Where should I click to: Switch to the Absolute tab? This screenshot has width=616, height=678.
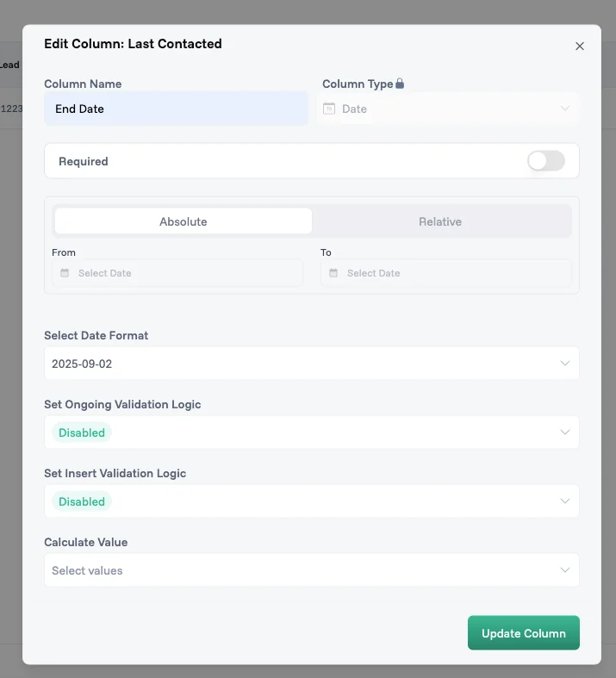tap(183, 221)
